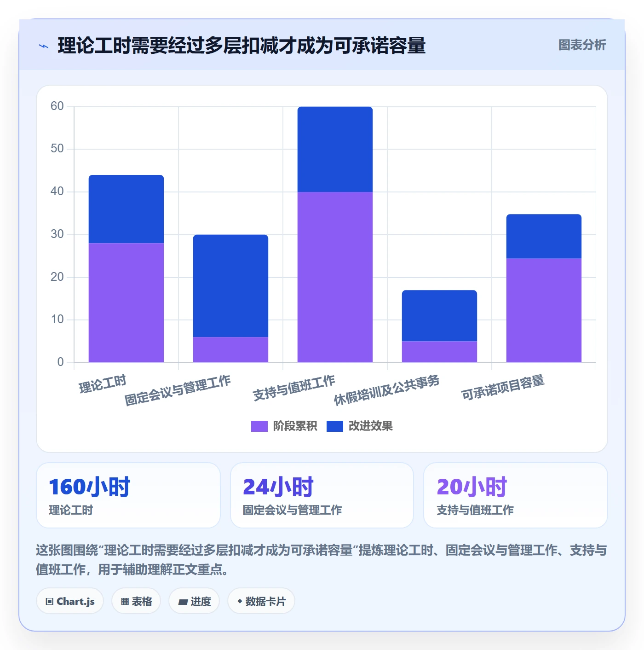
Task: Click the purple segment of 理论工时 bar
Action: 126,302
